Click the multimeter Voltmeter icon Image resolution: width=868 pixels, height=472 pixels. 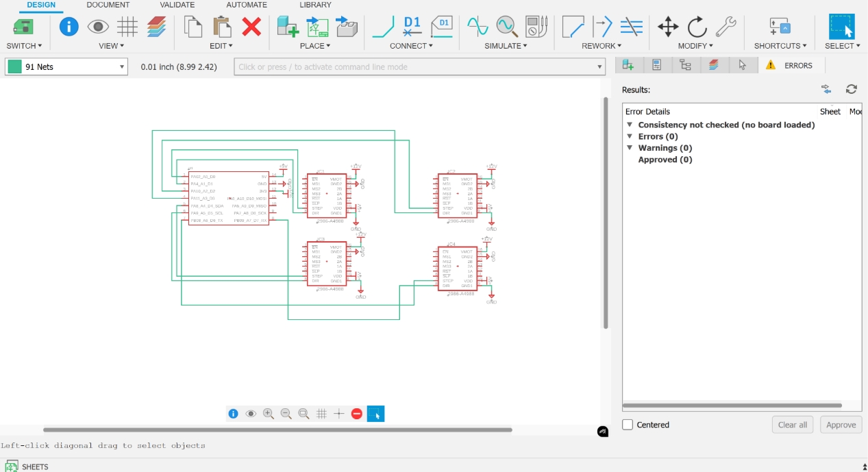[x=536, y=27]
